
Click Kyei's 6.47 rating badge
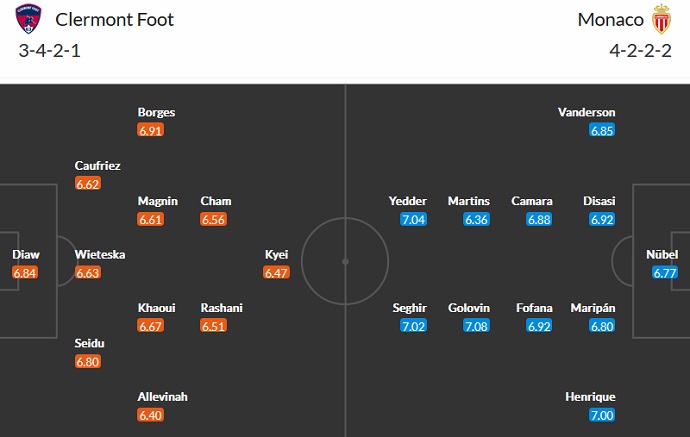276,272
